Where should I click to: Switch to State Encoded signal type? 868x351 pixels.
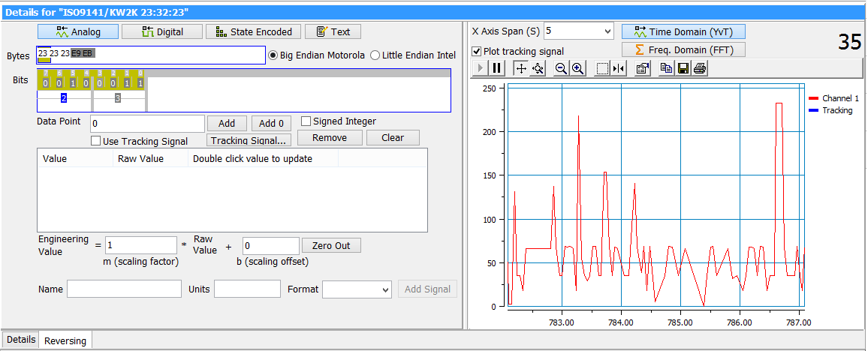[254, 31]
